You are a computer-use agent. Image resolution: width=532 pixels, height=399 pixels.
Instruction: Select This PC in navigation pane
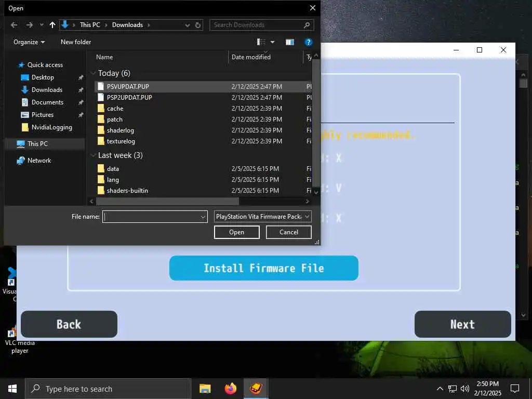(x=37, y=144)
